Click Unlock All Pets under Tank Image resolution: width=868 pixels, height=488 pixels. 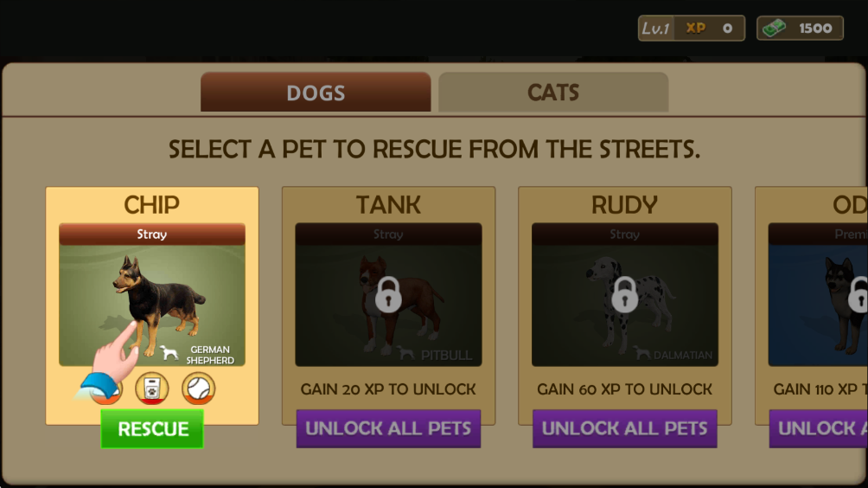pyautogui.click(x=388, y=428)
